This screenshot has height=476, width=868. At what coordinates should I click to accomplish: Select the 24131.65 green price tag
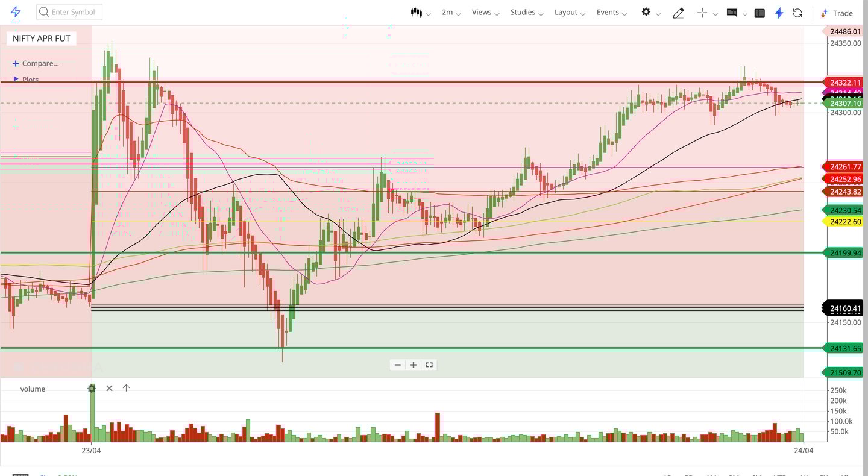pos(843,348)
